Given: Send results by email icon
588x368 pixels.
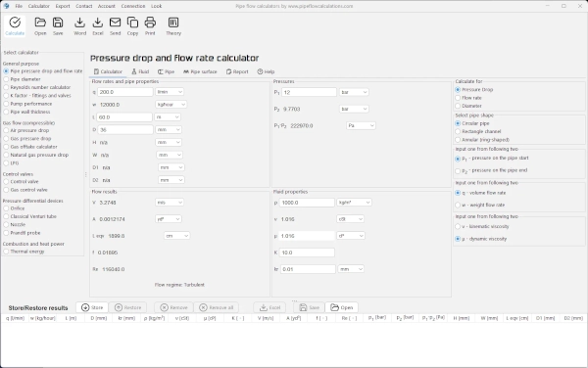Looking at the screenshot, I should click(115, 26).
